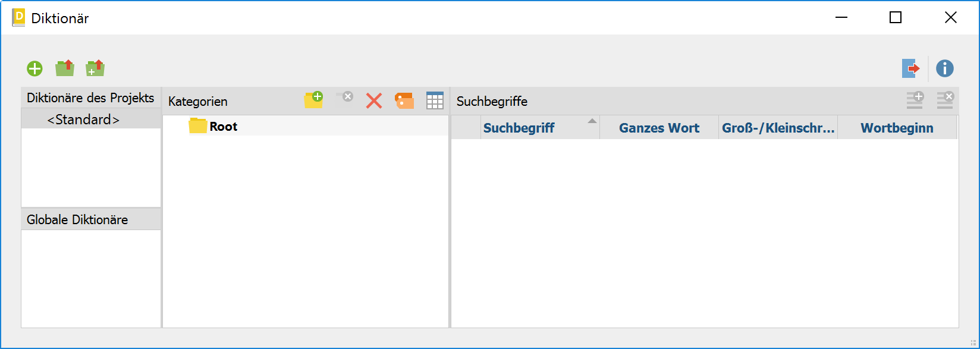Click the folder icon with plus and arrow
Viewport: 980px width, 349px height.
coord(95,68)
